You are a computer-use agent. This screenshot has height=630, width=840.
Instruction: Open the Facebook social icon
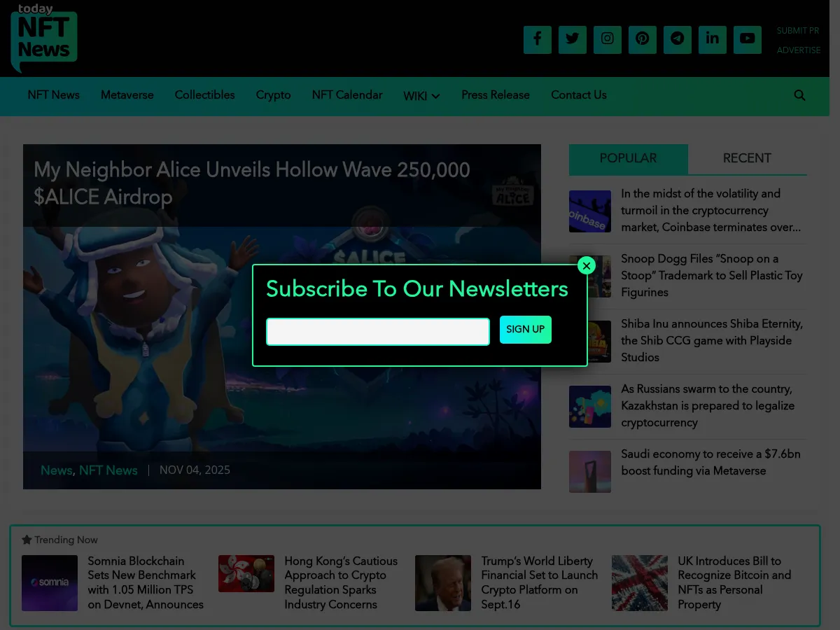(x=537, y=39)
